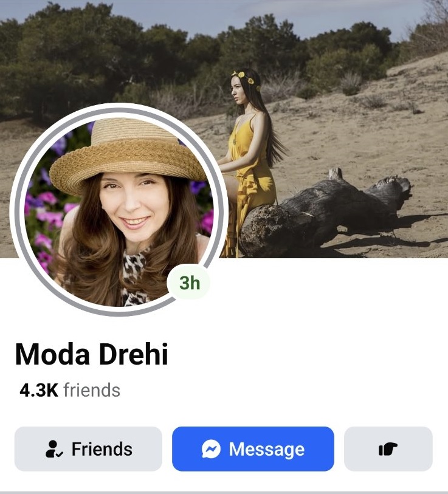Tap the pointing hand poke icon
The image size is (448, 494).
coord(388,449)
